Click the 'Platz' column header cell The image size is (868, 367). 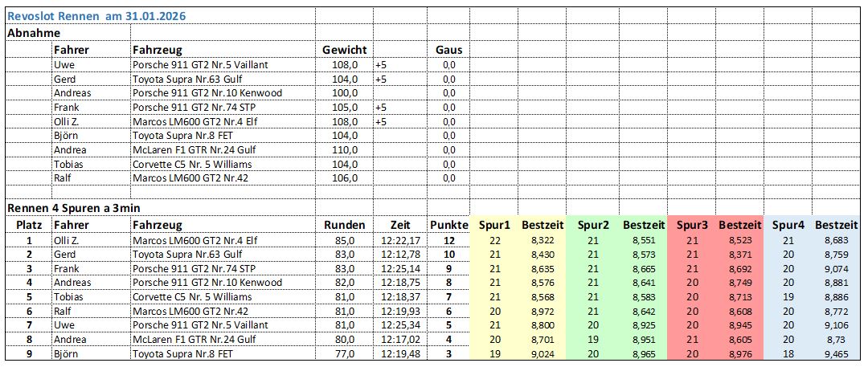(x=29, y=226)
